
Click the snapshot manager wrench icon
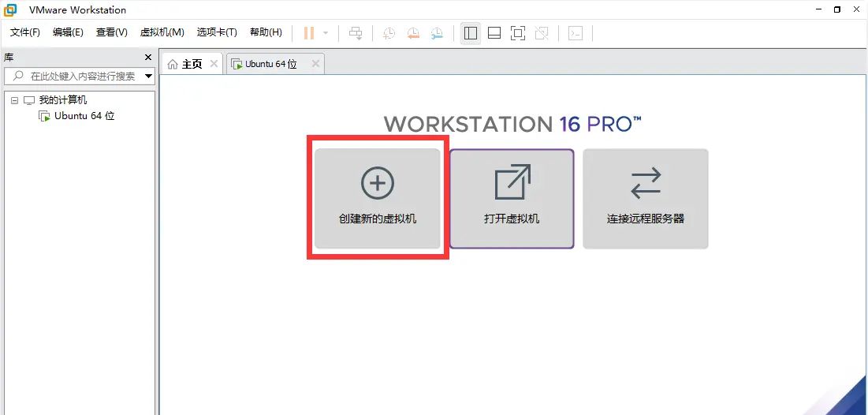[x=437, y=33]
